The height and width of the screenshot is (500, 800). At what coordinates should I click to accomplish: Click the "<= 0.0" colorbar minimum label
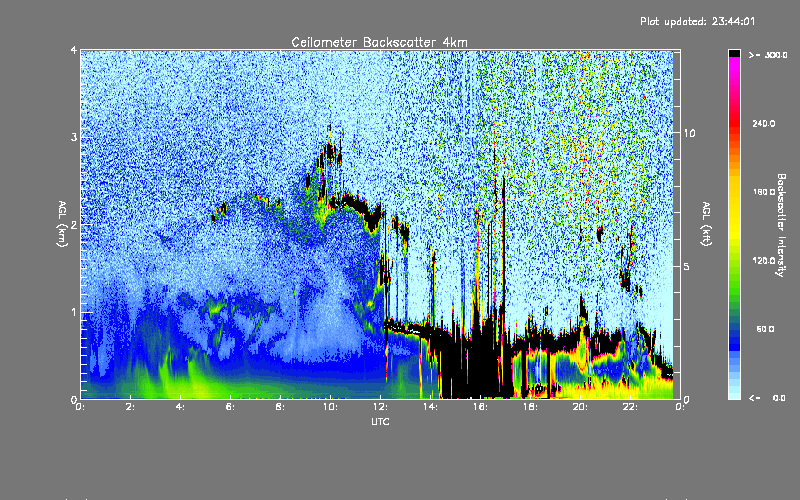tap(767, 398)
